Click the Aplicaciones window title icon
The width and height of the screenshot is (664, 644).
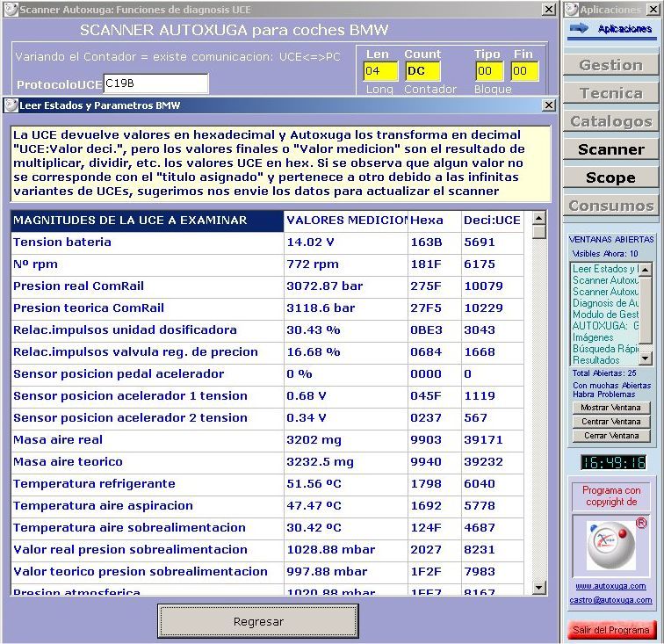tap(571, 10)
